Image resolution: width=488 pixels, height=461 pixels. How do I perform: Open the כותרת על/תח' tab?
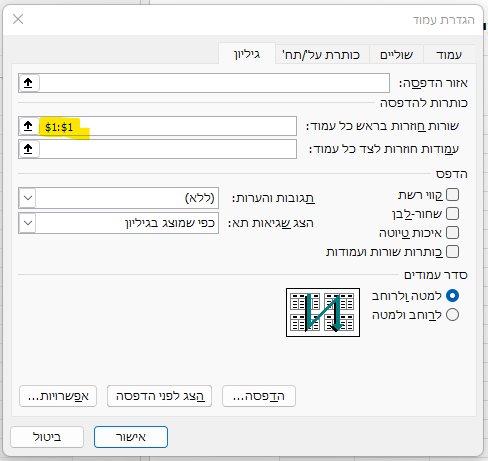(x=321, y=54)
